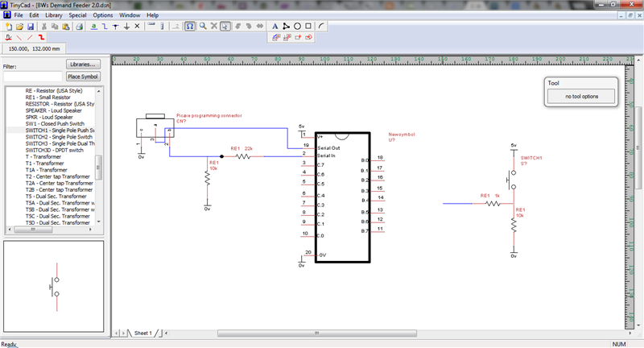Screen dimensions: 644x348
Task: Click inside the Filter text field
Action: 32,77
